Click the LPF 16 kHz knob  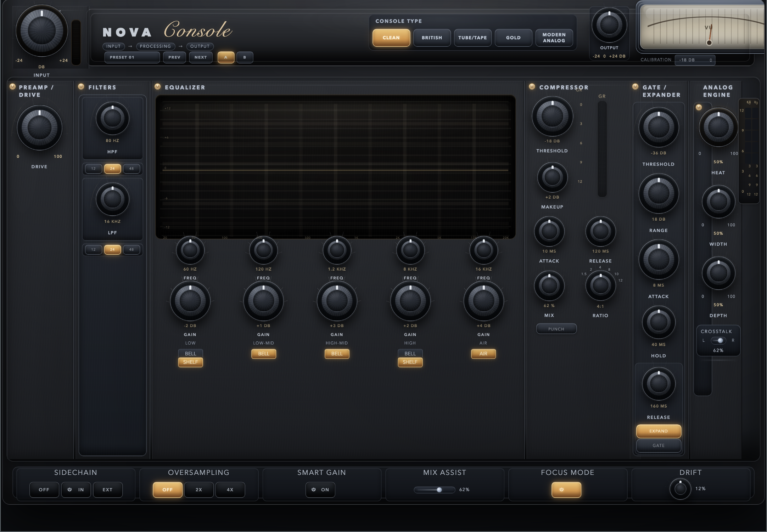(112, 199)
